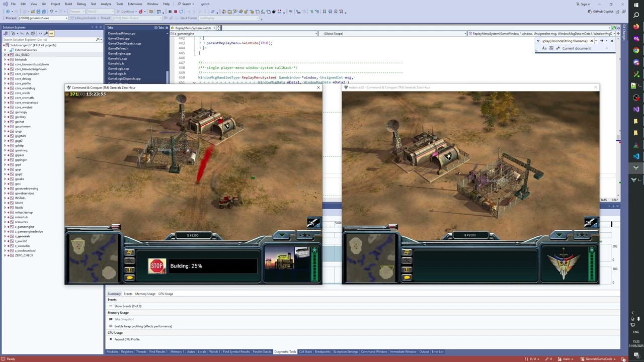Click the Continue debug button
This screenshot has height=362, width=644.
coord(126,12)
